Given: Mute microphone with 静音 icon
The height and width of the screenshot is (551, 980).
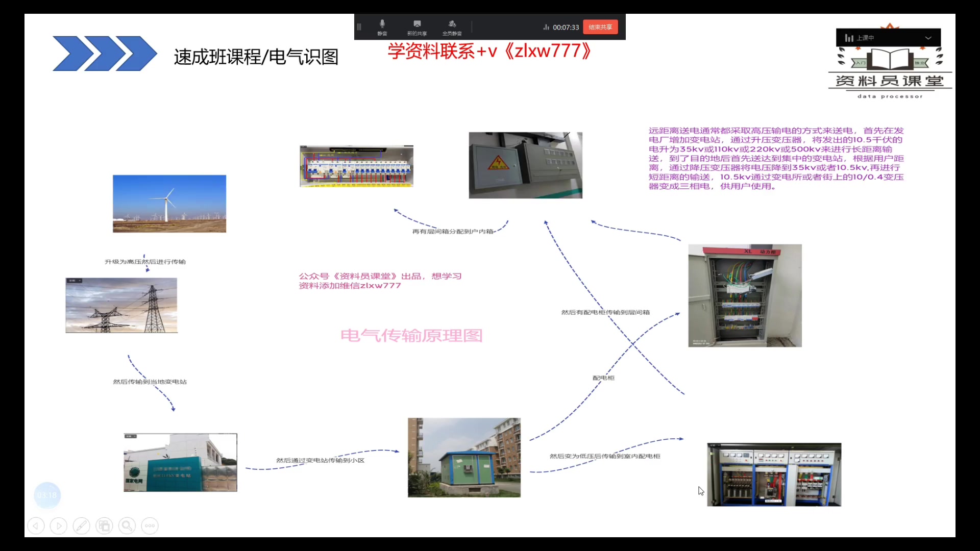Looking at the screenshot, I should [382, 27].
